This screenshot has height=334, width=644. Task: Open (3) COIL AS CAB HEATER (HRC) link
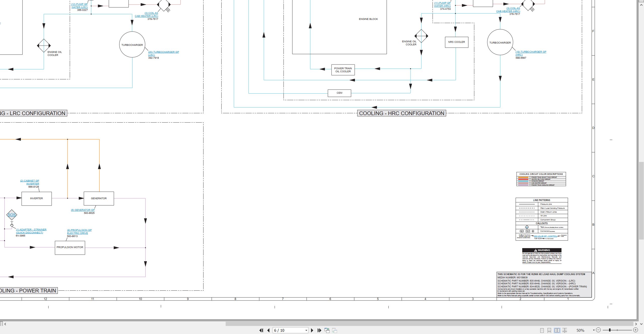(508, 10)
